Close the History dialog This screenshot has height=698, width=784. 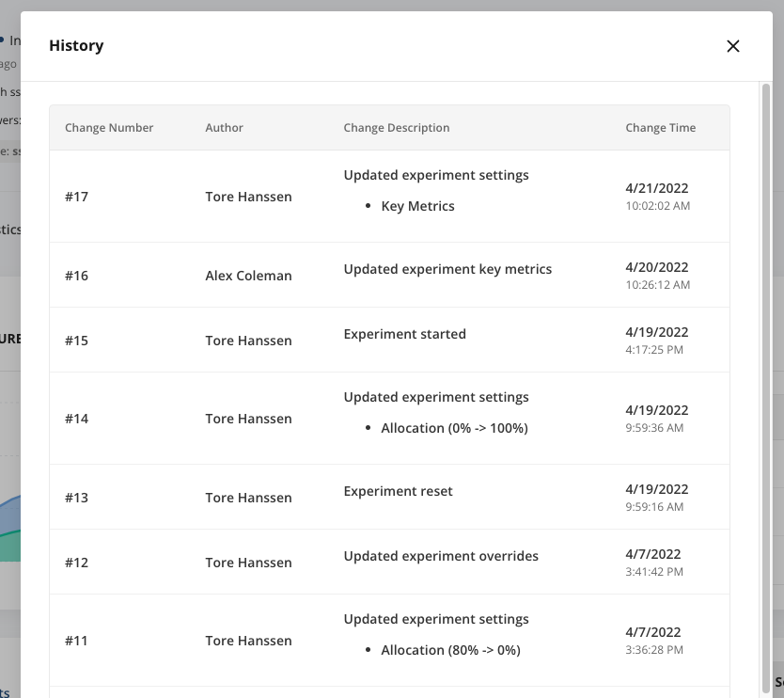click(732, 46)
